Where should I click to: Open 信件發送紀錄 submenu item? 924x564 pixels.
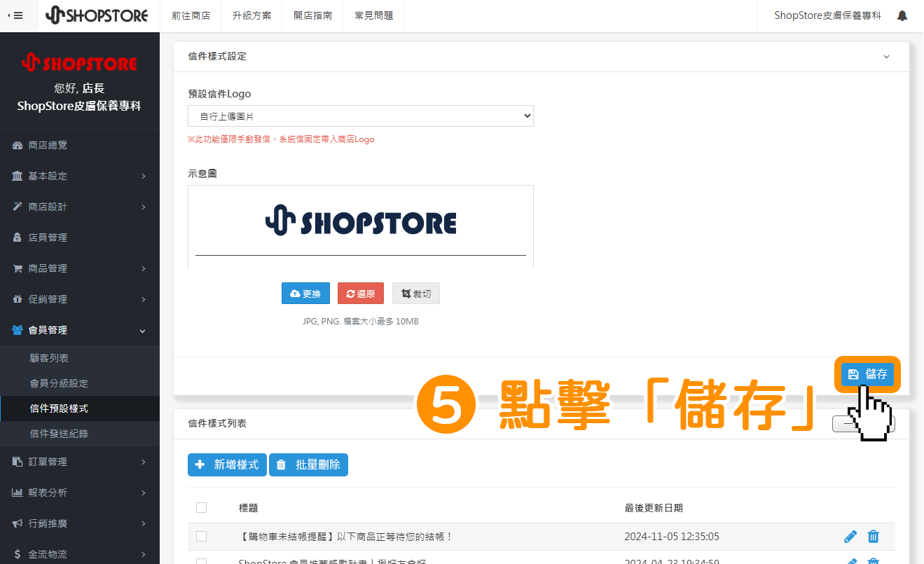click(x=59, y=434)
